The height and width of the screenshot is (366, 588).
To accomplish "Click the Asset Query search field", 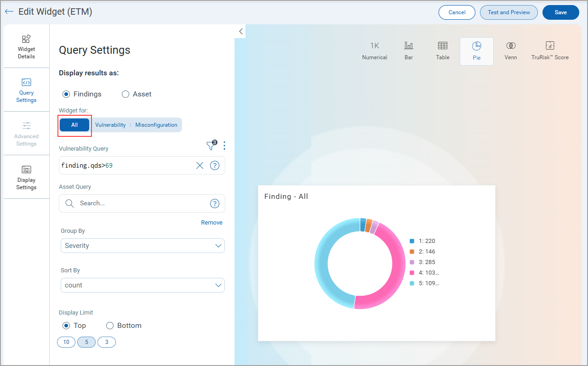I will point(142,203).
